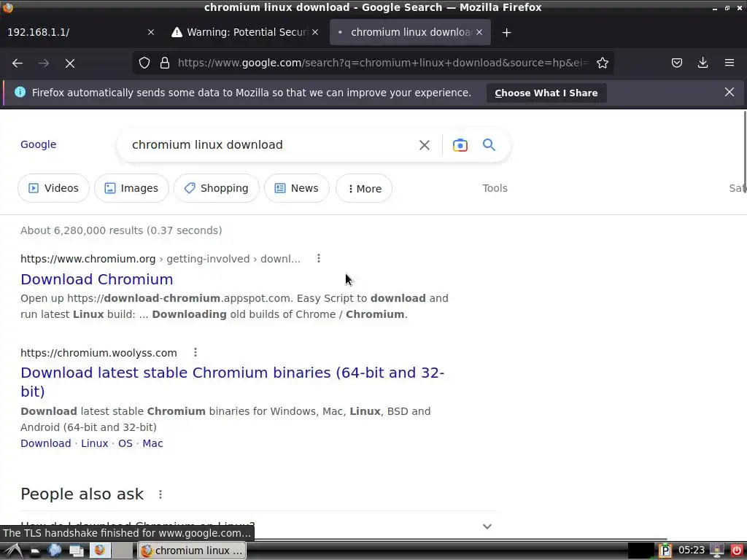The height and width of the screenshot is (560, 747).
Task: Close the Warning: Potential Security tab
Action: pos(315,32)
